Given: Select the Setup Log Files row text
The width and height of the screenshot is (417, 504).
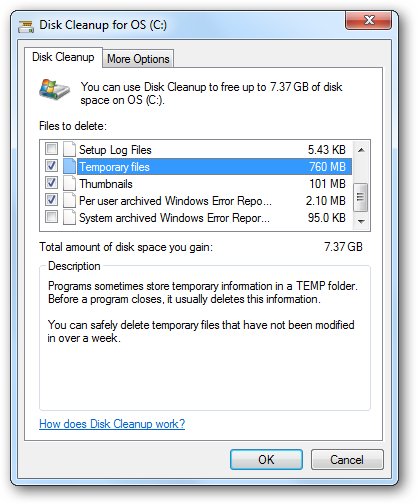Looking at the screenshot, I should coord(115,150).
